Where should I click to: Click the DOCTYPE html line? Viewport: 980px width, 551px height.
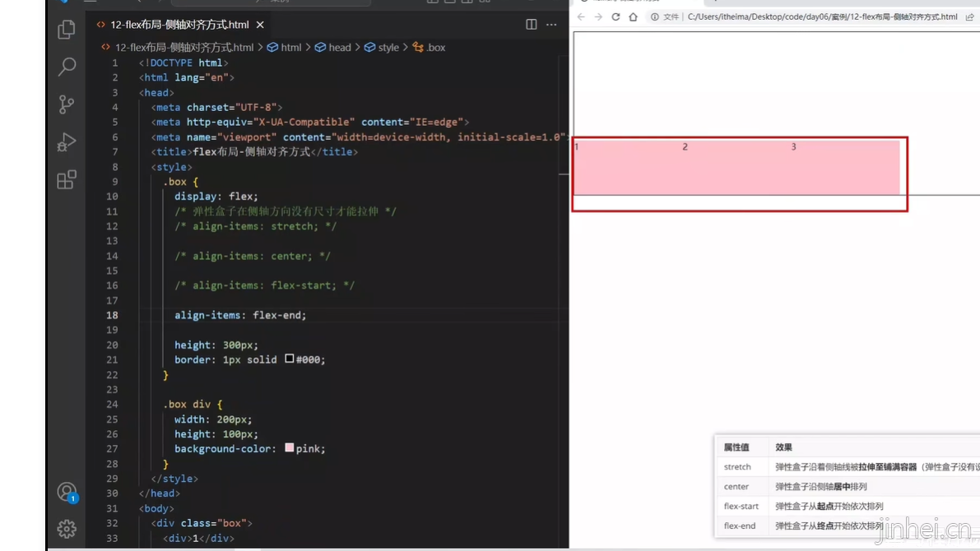(x=183, y=63)
